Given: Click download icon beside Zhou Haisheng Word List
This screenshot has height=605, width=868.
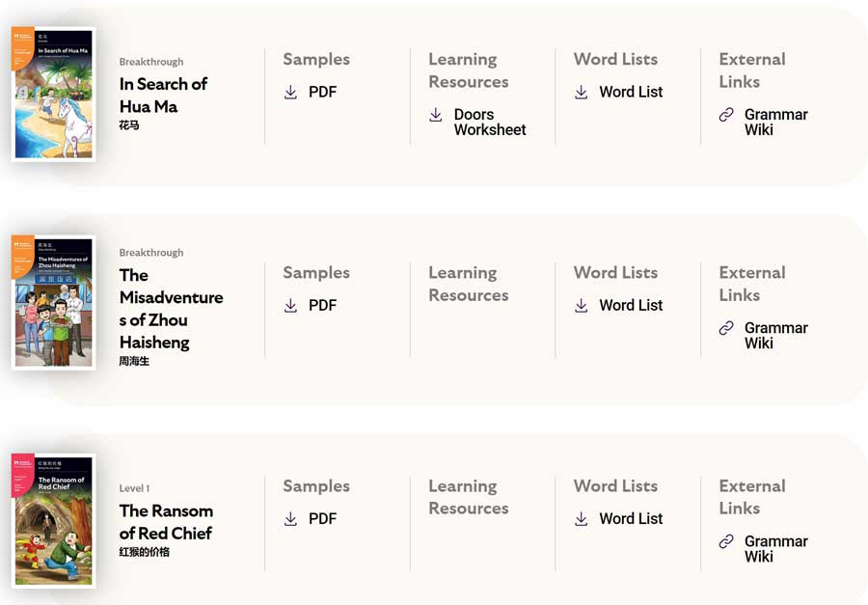Looking at the screenshot, I should pyautogui.click(x=581, y=306).
